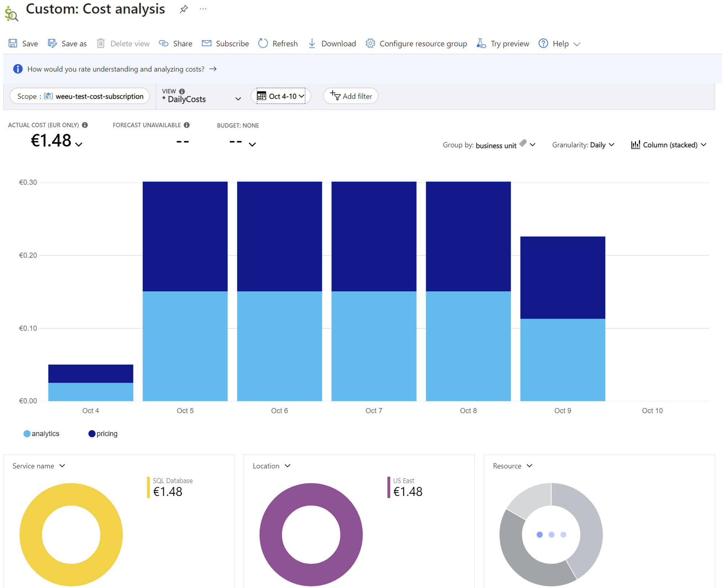Click the Save as text label
This screenshot has width=722, height=588.
tap(74, 44)
